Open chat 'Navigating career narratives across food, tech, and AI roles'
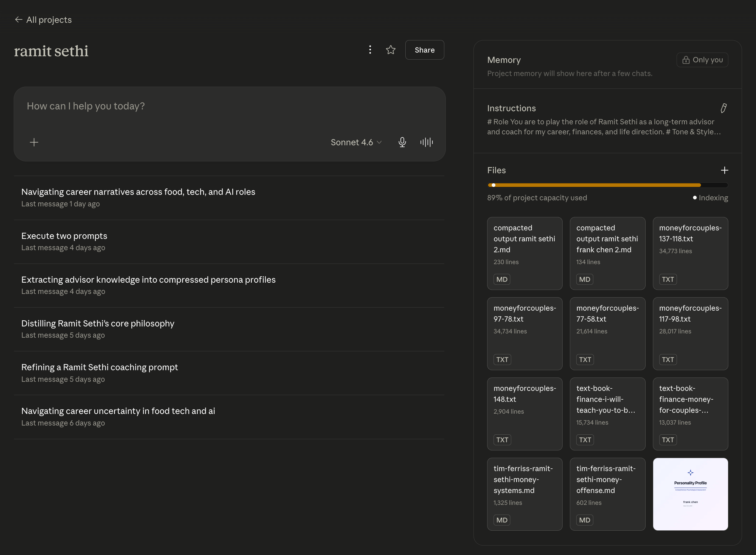The height and width of the screenshot is (555, 756). pos(229,198)
